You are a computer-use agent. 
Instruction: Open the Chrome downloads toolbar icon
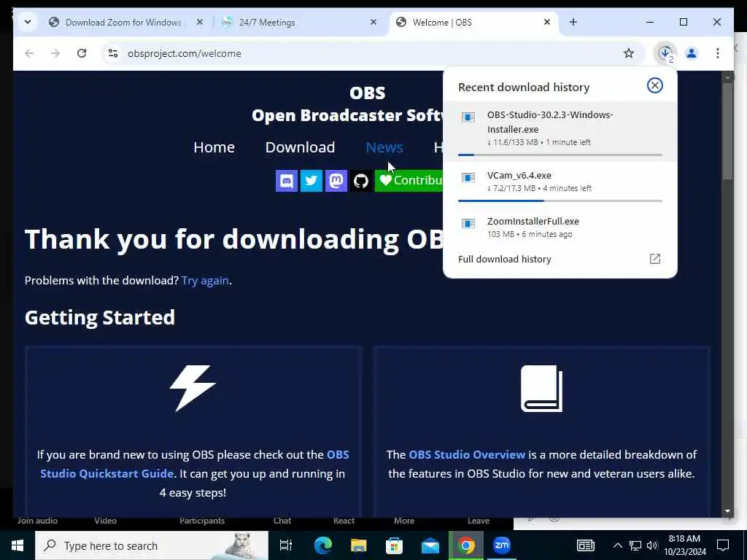tap(665, 53)
